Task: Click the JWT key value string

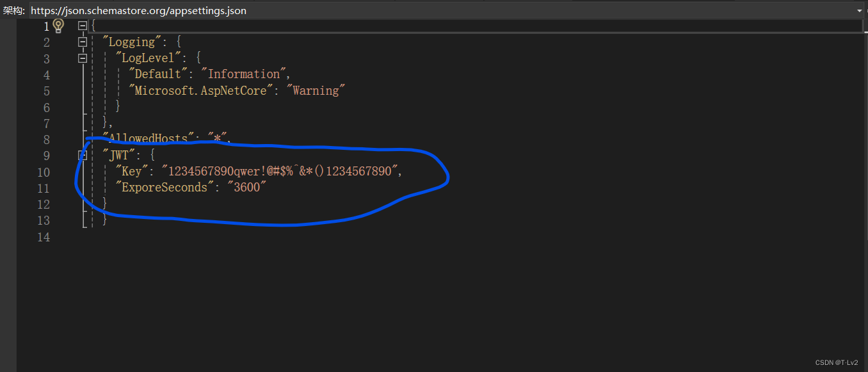Action: (280, 172)
